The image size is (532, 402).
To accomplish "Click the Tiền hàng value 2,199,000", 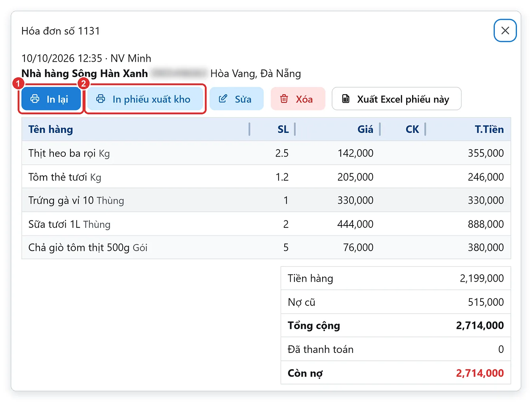I will click(482, 278).
